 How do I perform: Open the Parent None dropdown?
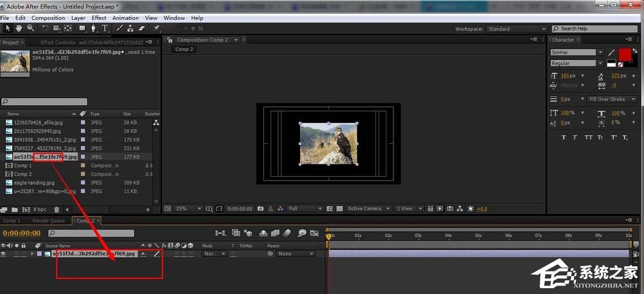(295, 254)
